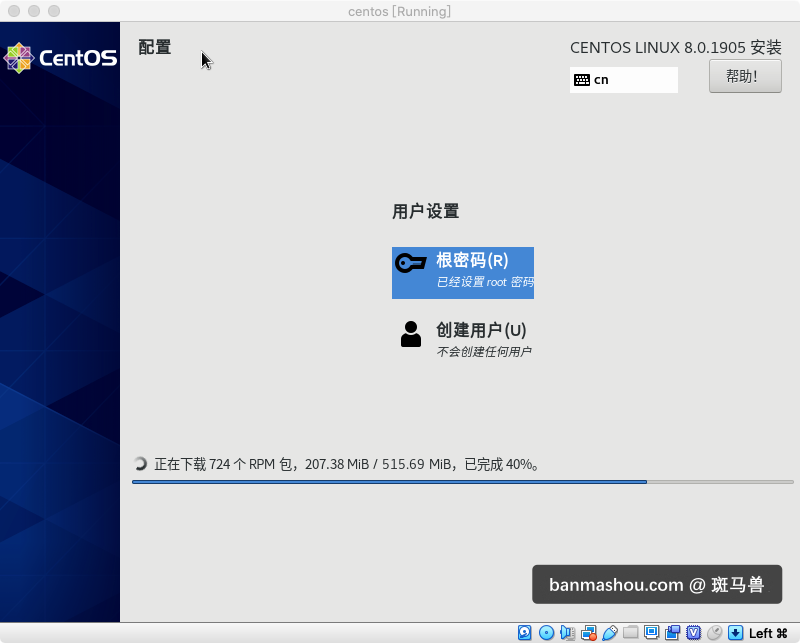Click the optical disc drive status icon
The image size is (800, 643).
pos(546,633)
